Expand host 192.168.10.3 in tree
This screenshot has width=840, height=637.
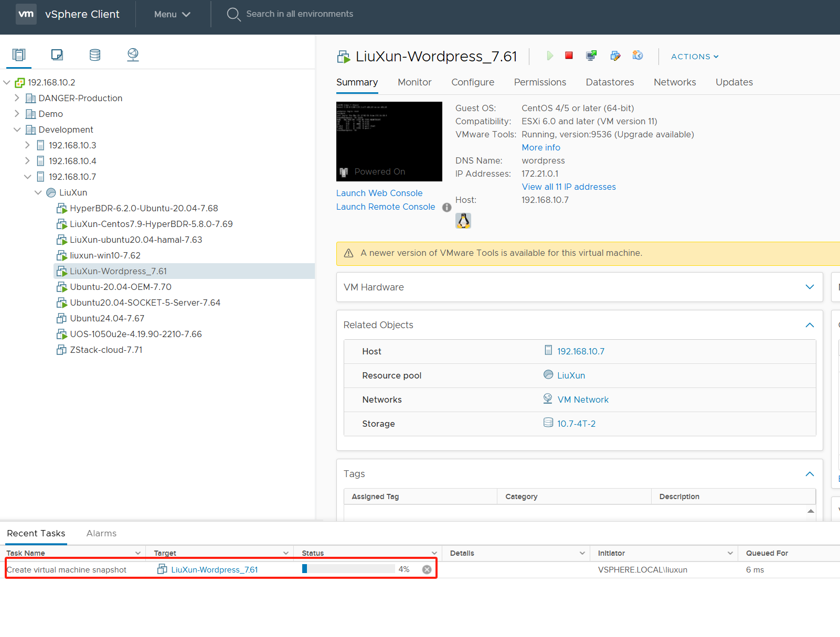pos(27,145)
